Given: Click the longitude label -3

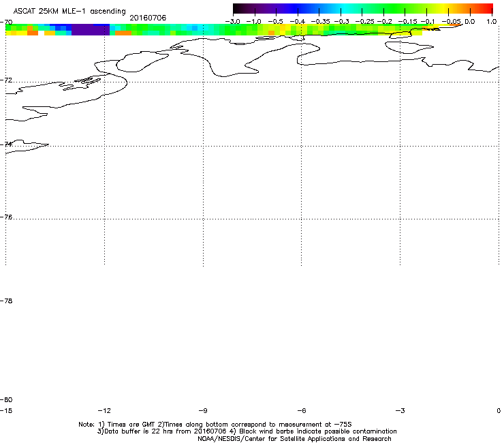Looking at the screenshot, I should [400, 410].
